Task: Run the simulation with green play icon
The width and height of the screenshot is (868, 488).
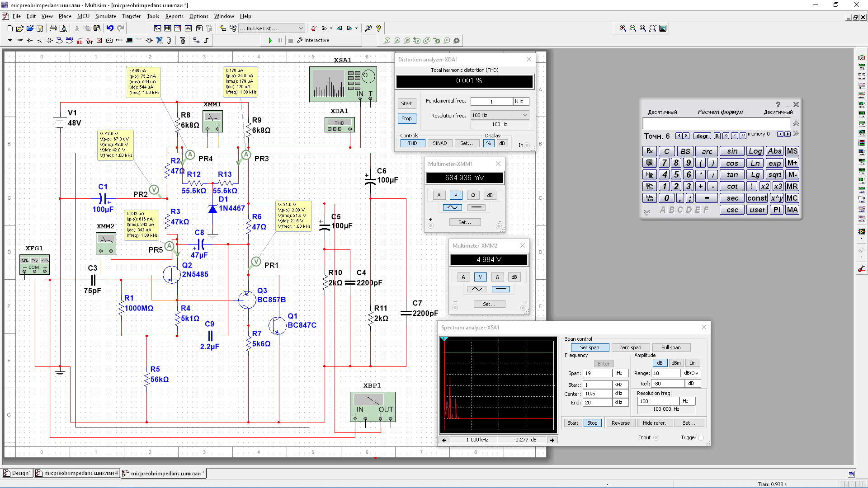Action: click(x=270, y=41)
